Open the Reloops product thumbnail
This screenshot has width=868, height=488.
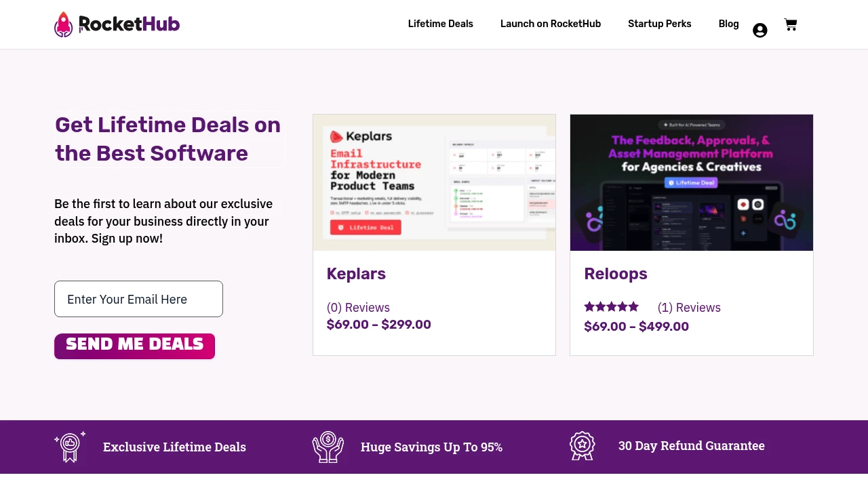click(692, 182)
